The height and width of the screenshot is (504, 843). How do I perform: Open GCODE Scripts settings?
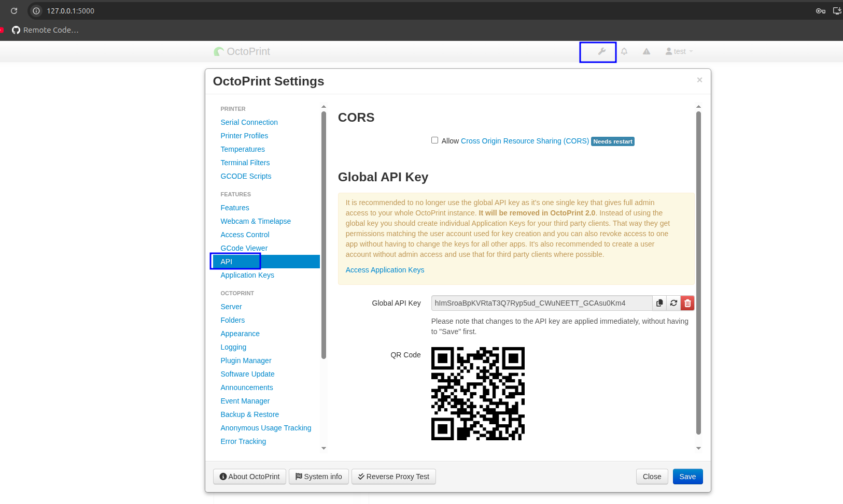click(x=246, y=176)
